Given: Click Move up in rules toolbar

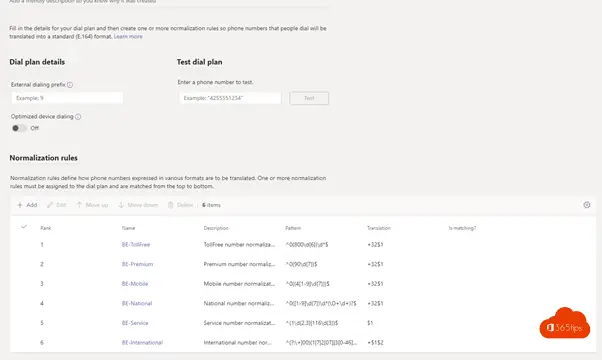Looking at the screenshot, I should tap(92, 205).
